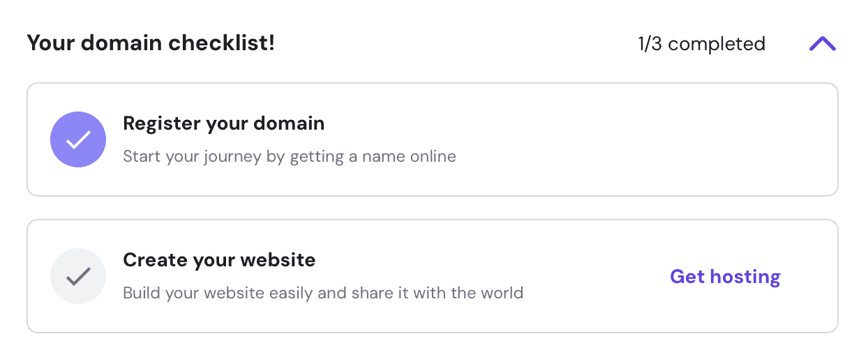Hide checklist steps using the purple up arrow
868x350 pixels.
[822, 44]
